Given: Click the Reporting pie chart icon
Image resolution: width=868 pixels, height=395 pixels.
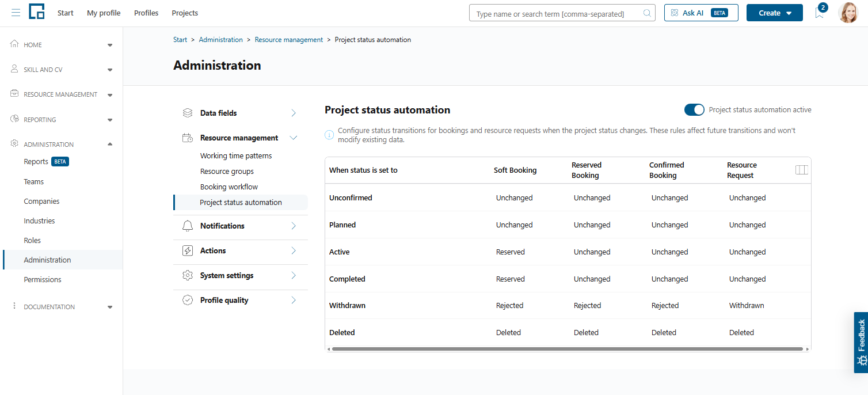Looking at the screenshot, I should (14, 119).
